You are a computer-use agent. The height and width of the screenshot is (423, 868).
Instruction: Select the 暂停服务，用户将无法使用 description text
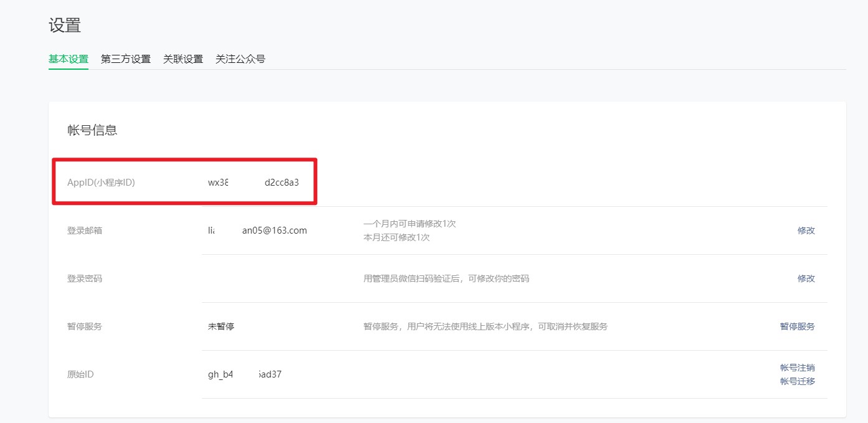point(485,326)
